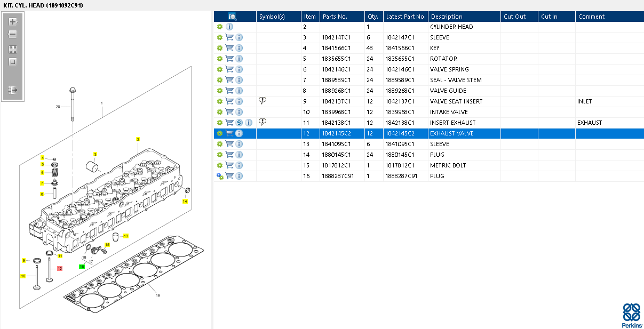Click the four-squares grid view icon
This screenshot has height=329, width=644.
[13, 49]
